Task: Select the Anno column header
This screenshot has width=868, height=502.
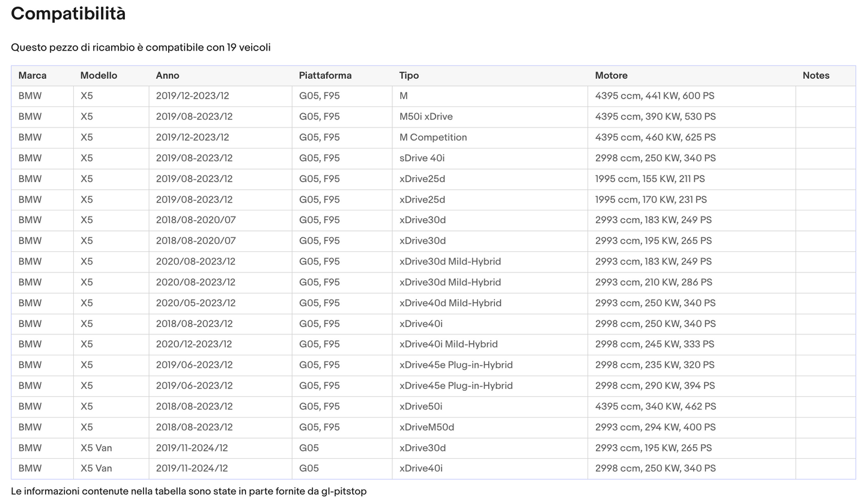Action: click(x=168, y=76)
